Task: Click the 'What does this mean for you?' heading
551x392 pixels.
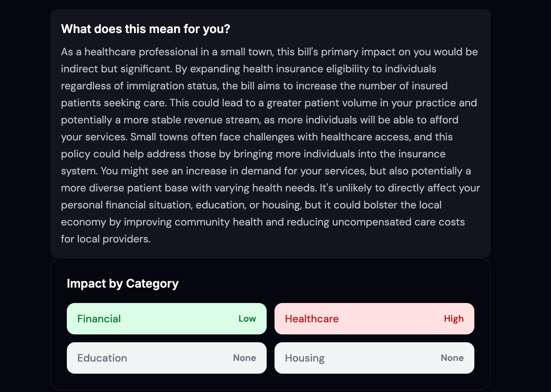Action: [145, 29]
